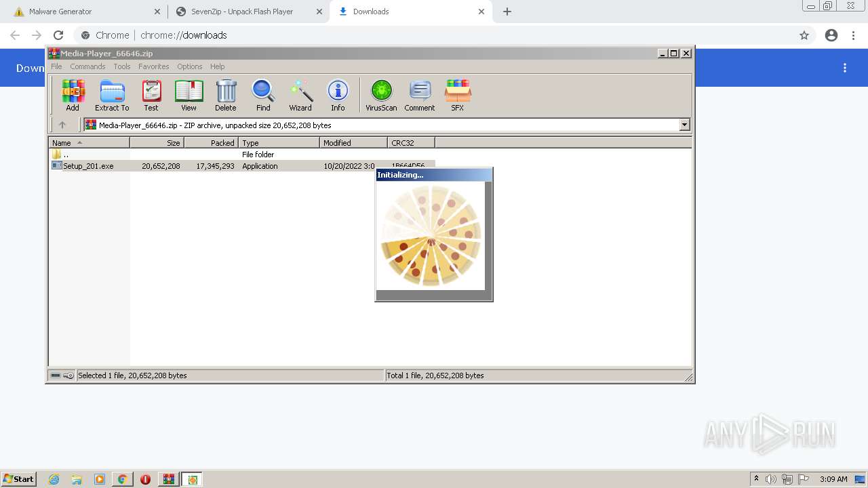Open the File menu in WinRAR
Image resolution: width=868 pixels, height=488 pixels.
(56, 66)
